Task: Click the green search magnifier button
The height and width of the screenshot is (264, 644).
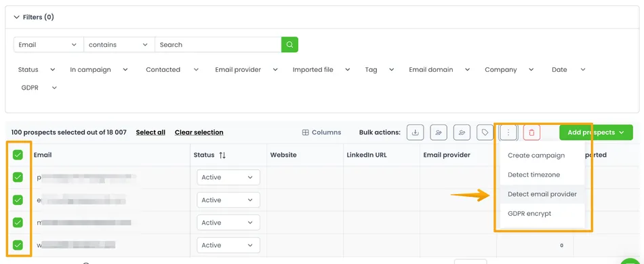Action: click(x=289, y=45)
